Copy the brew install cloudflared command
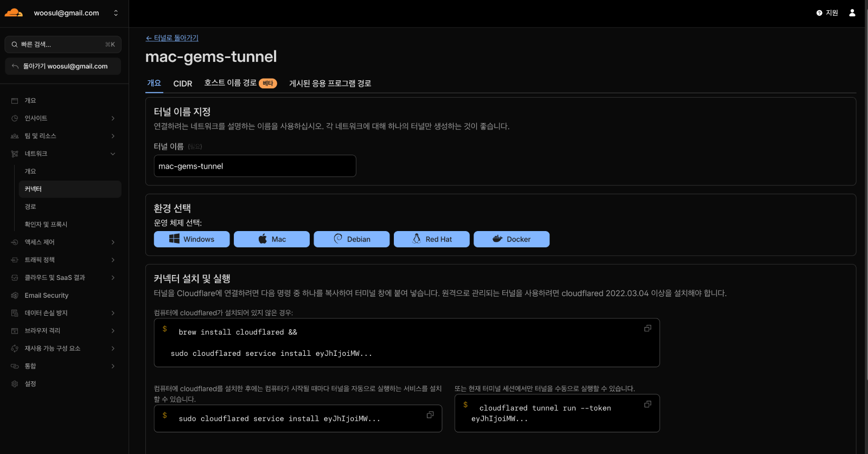 pyautogui.click(x=648, y=328)
